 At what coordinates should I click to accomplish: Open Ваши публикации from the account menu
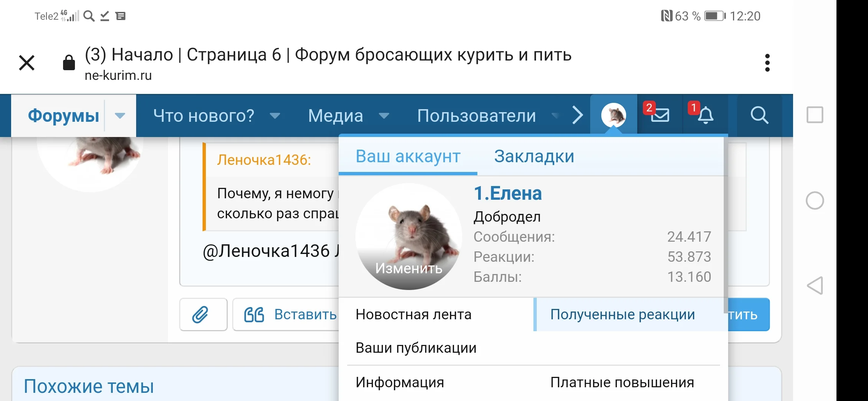click(415, 348)
